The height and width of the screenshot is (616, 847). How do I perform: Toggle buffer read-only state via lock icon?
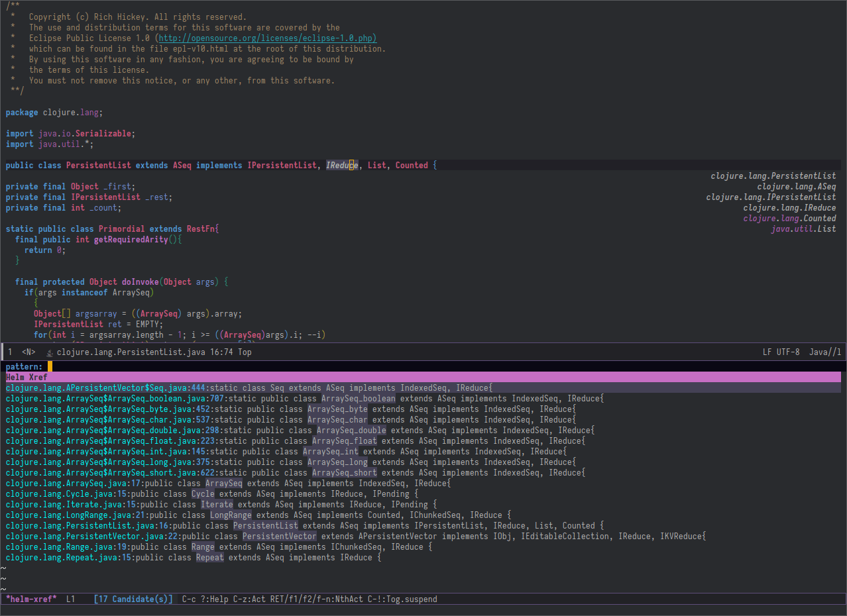pos(49,352)
